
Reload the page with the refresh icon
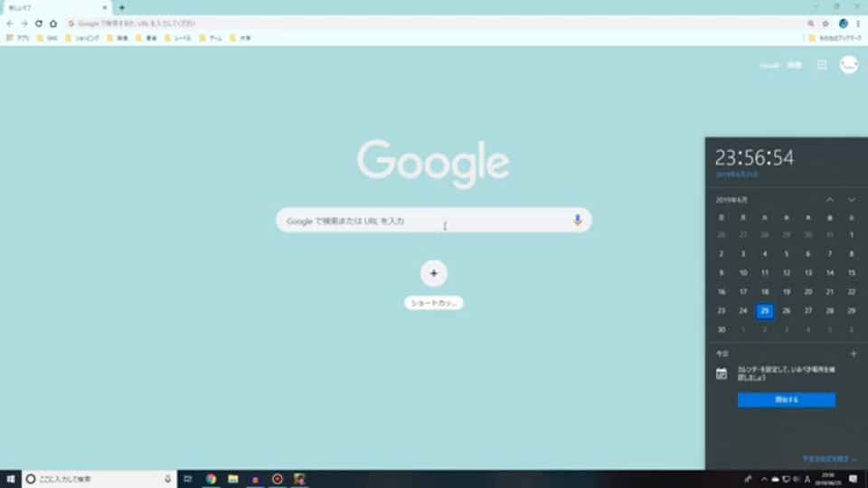pos(39,23)
